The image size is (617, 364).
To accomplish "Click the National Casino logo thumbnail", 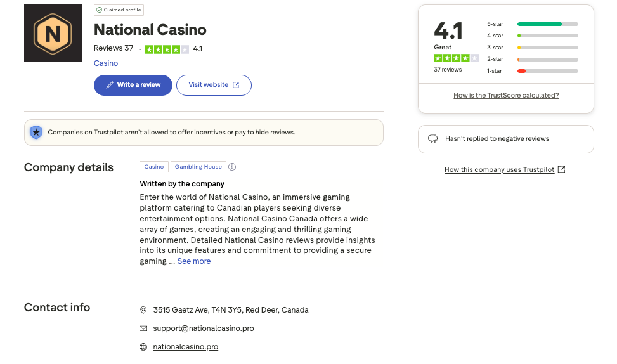I will coord(53,33).
